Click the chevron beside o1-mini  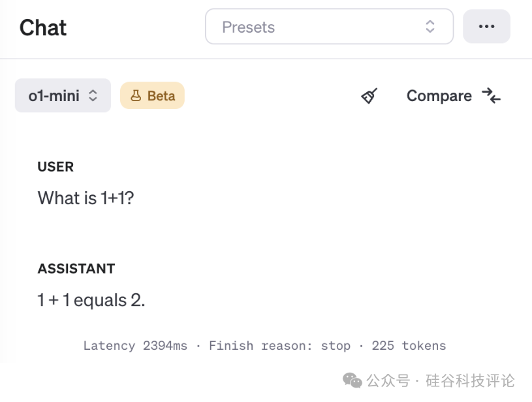pyautogui.click(x=93, y=96)
